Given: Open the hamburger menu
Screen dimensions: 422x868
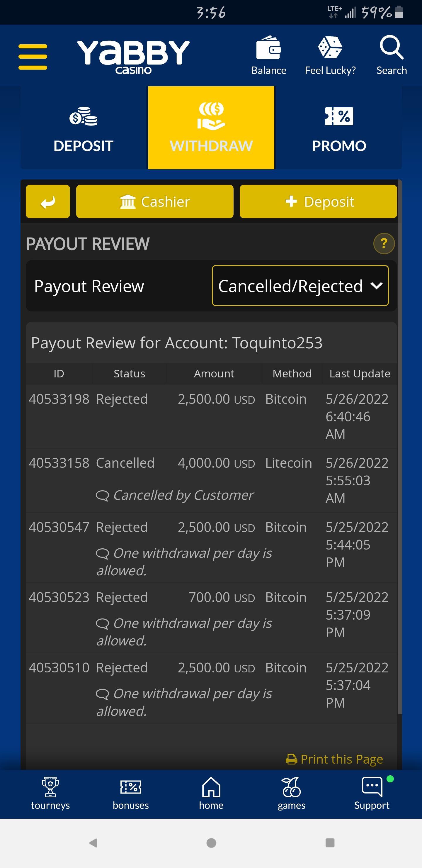Looking at the screenshot, I should pos(33,57).
